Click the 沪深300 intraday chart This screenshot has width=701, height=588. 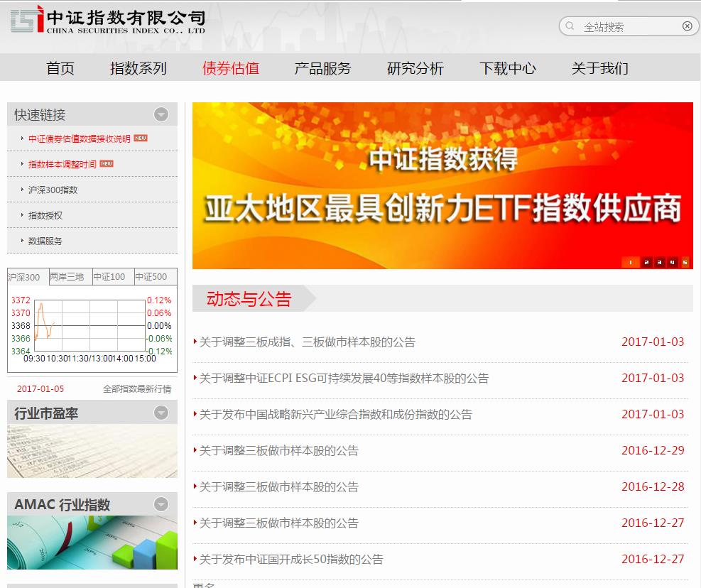pyautogui.click(x=92, y=329)
